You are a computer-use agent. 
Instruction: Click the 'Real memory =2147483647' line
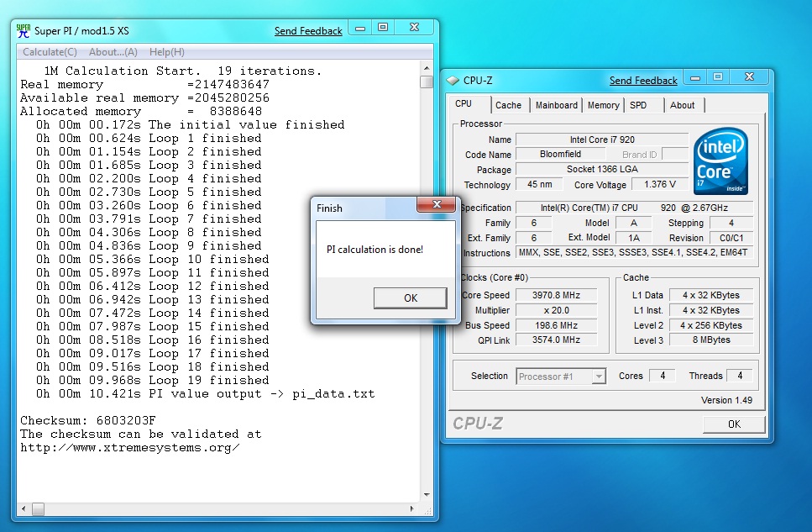pyautogui.click(x=145, y=85)
